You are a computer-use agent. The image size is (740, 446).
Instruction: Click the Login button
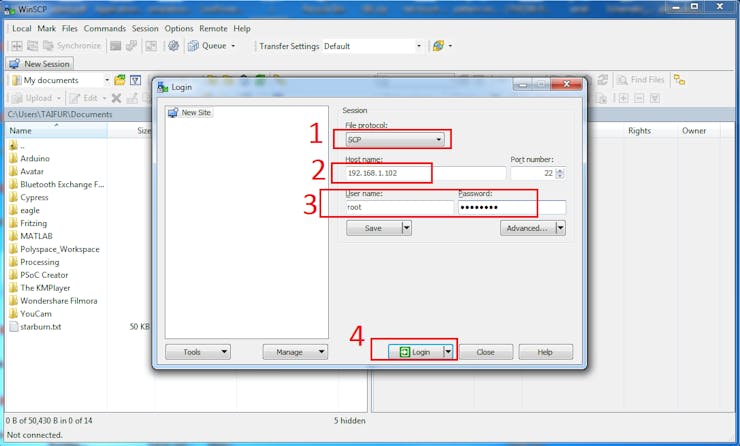coord(415,352)
